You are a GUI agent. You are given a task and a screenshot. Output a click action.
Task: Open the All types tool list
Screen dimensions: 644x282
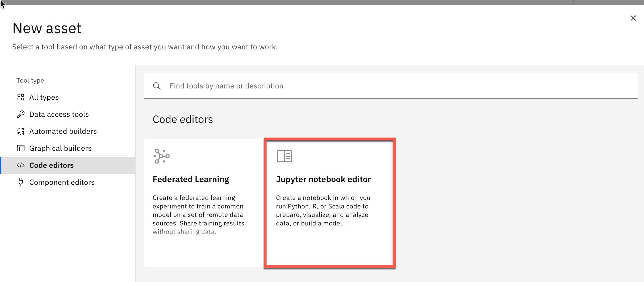point(44,97)
